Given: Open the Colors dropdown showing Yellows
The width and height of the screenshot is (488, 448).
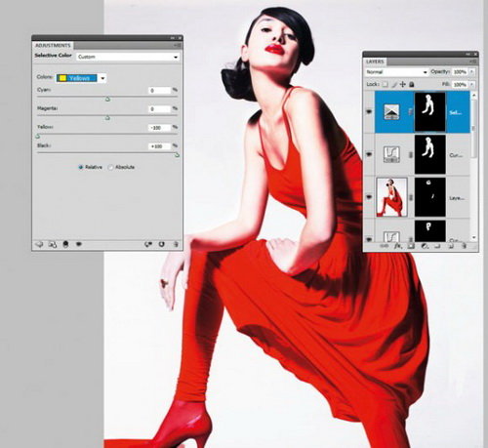Looking at the screenshot, I should pyautogui.click(x=81, y=78).
